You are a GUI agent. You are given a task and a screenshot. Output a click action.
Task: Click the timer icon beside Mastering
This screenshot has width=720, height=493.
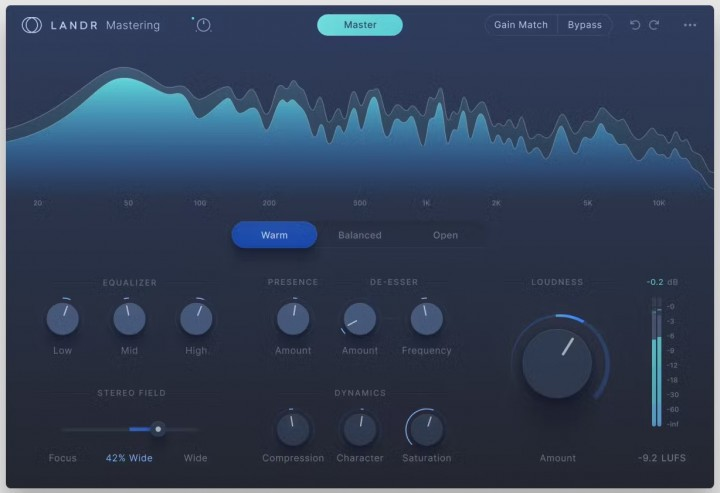pyautogui.click(x=203, y=25)
